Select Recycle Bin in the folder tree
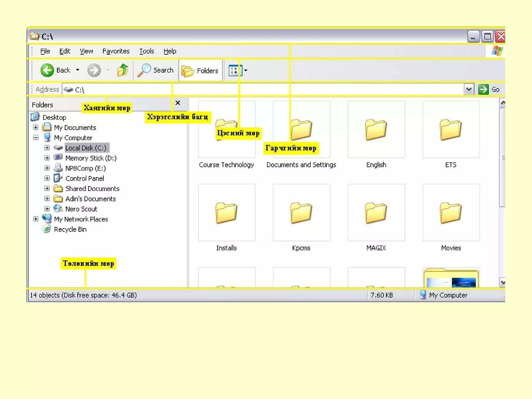This screenshot has width=532, height=399. pos(70,229)
